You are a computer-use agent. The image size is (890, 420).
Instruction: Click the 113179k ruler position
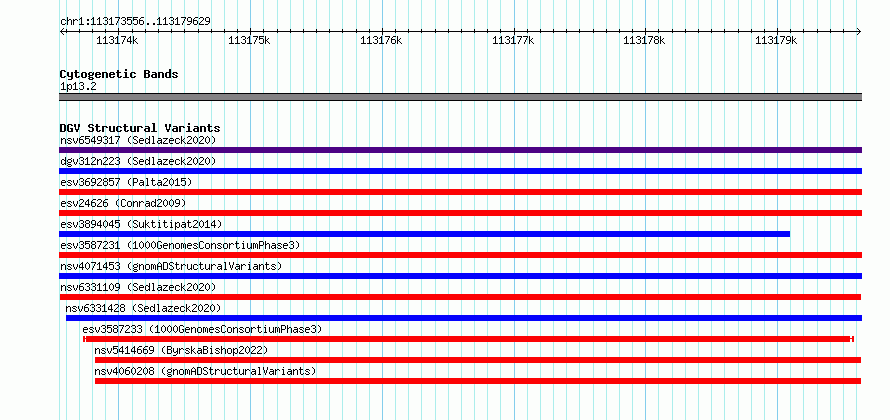click(776, 40)
